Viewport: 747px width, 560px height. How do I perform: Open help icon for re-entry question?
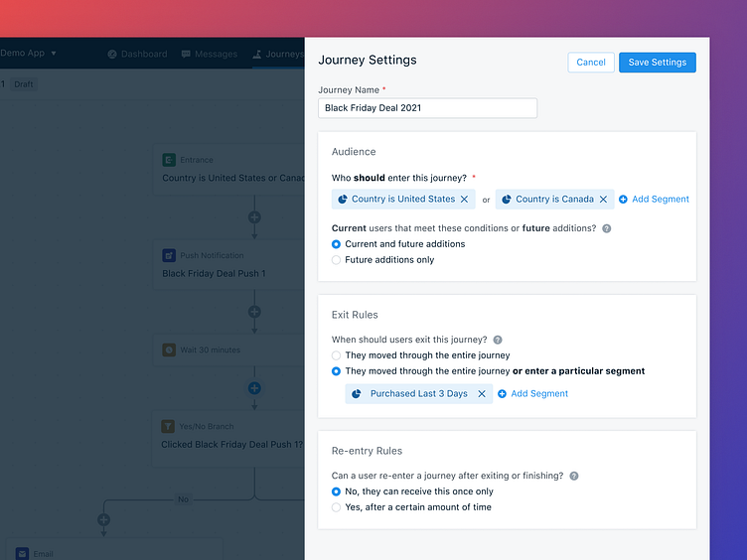[574, 477]
